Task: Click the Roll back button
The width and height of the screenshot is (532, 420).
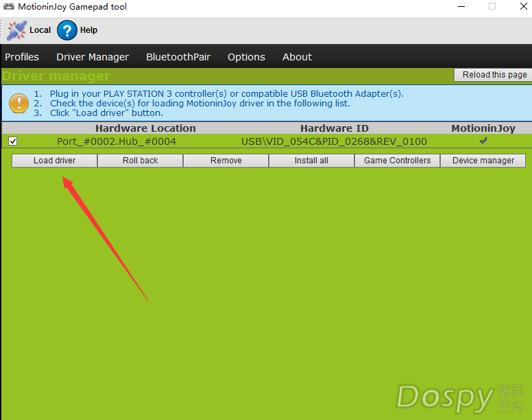Action: (x=140, y=161)
